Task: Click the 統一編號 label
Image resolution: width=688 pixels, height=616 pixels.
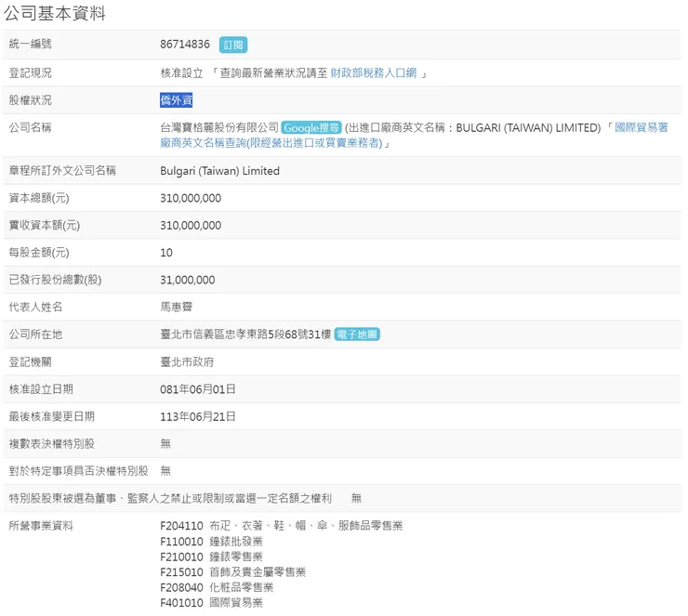Action: [31, 44]
